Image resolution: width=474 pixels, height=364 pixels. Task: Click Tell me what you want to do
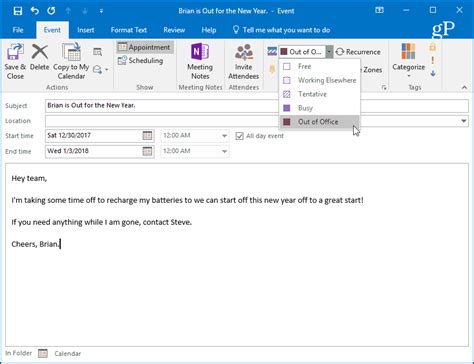[281, 30]
